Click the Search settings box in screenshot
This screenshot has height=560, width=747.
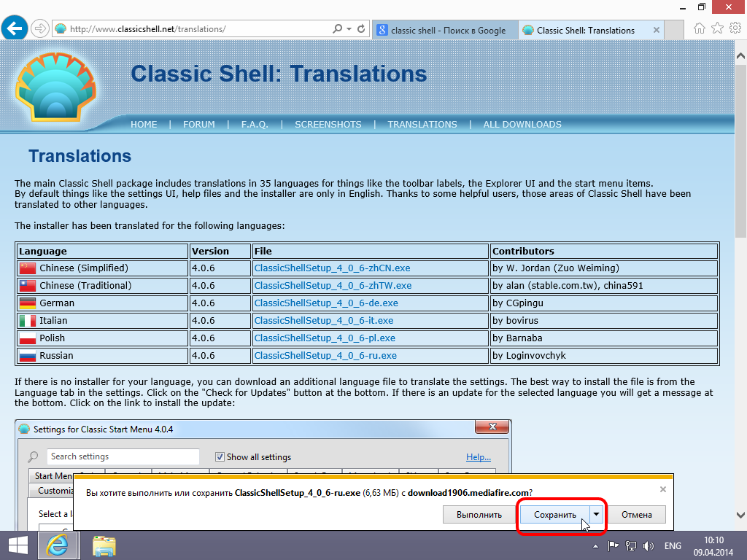(123, 456)
